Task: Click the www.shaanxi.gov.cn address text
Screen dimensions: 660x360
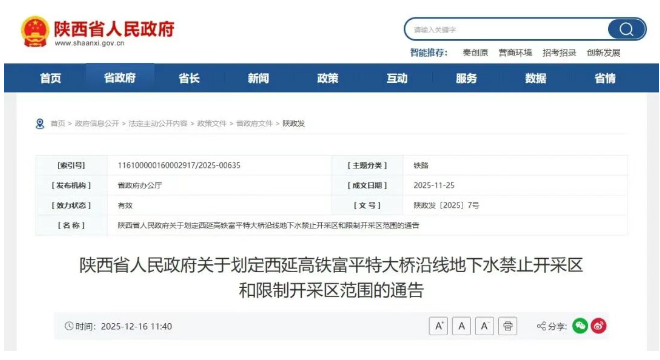Action: coord(89,43)
